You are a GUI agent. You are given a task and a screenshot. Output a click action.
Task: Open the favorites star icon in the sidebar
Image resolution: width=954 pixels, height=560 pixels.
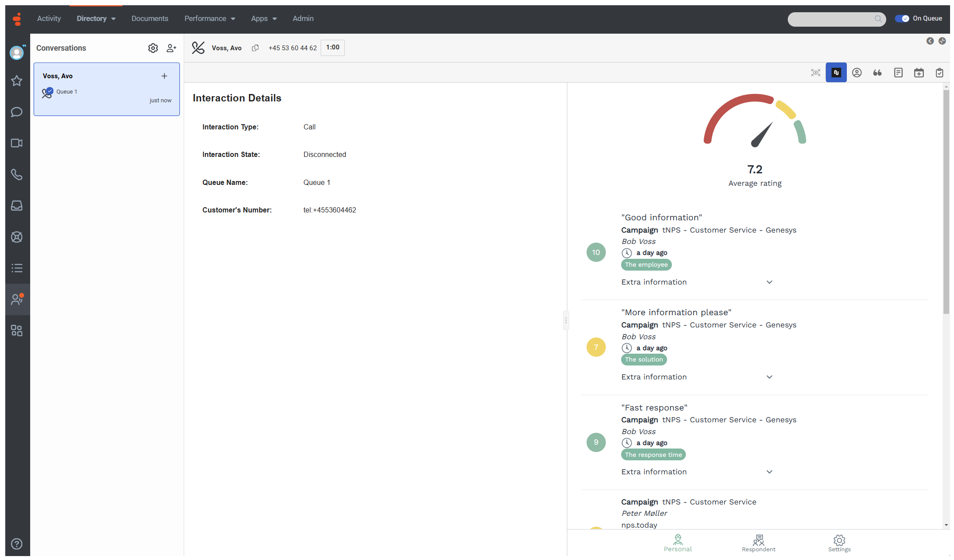(17, 81)
